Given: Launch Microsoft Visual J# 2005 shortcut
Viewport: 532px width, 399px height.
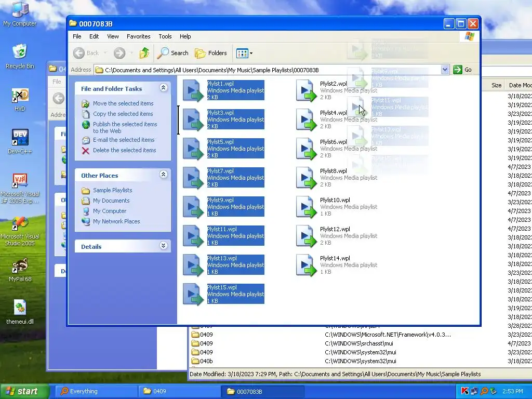Looking at the screenshot, I should point(20,188).
